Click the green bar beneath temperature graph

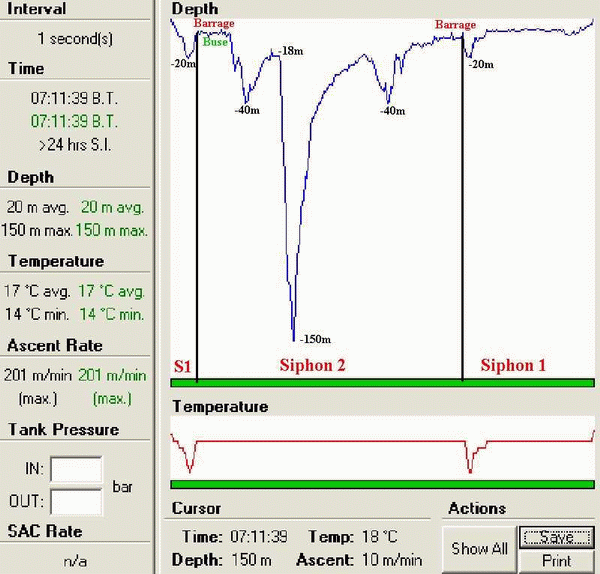[x=383, y=484]
